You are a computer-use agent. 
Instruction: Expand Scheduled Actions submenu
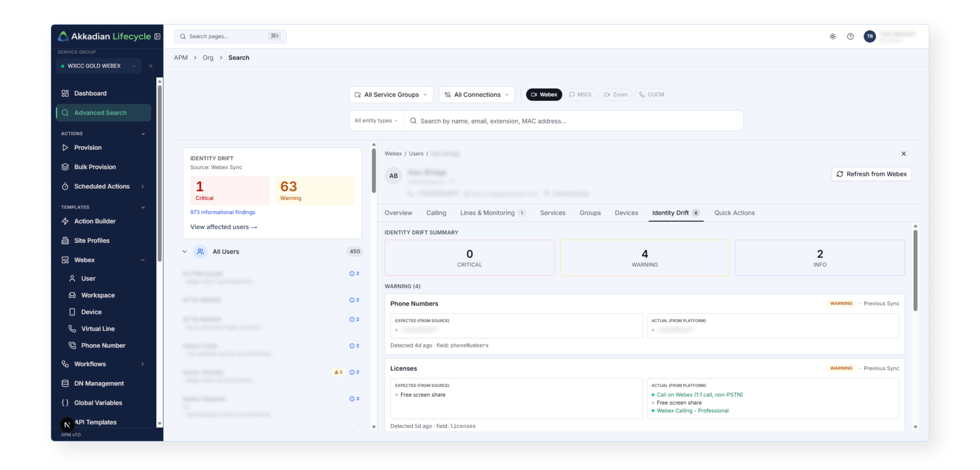pyautogui.click(x=143, y=186)
